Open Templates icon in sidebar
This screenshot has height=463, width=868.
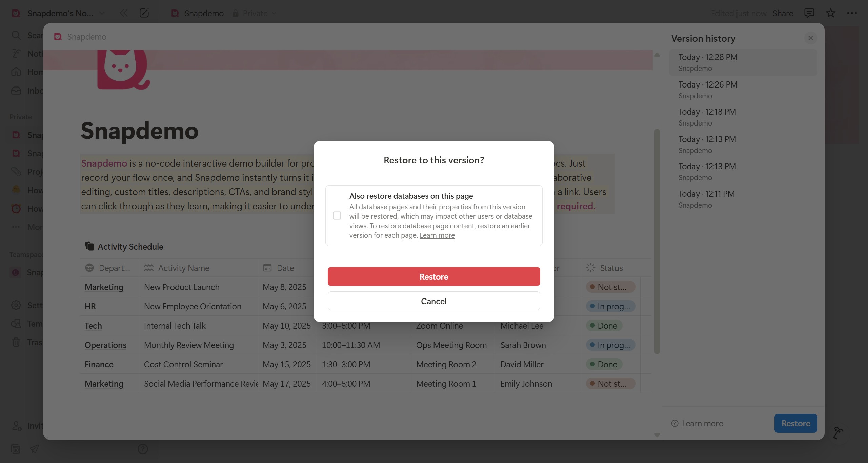tap(16, 324)
